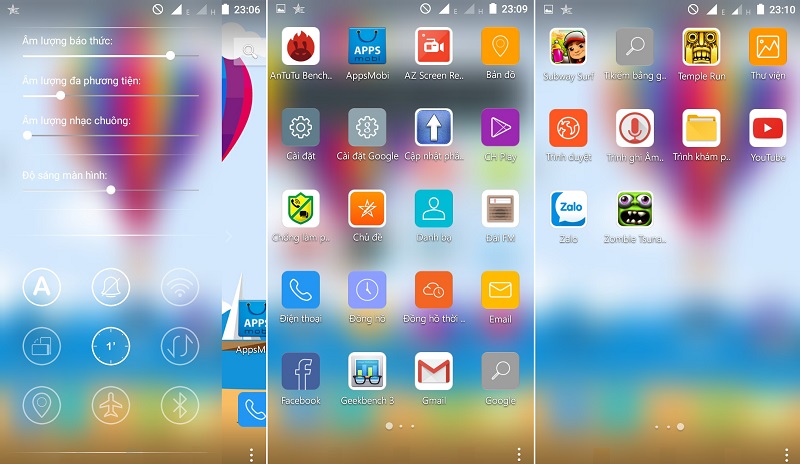Screen dimensions: 800x464
Task: Open the Điện thoại phone app in drawer
Action: coord(301,289)
